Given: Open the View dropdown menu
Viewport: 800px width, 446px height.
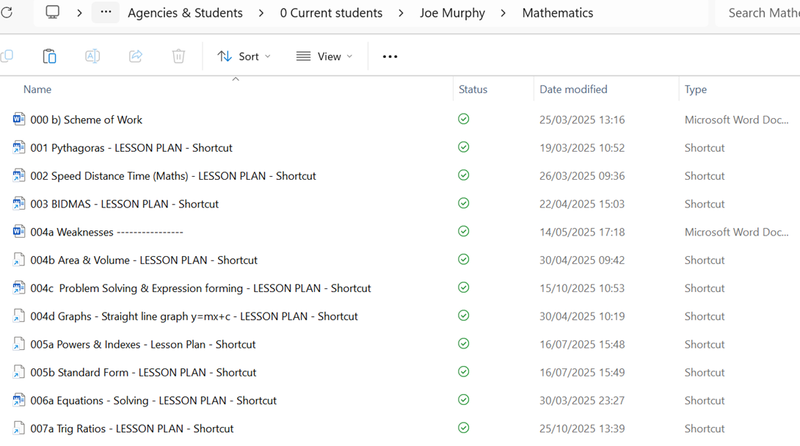Looking at the screenshot, I should [x=325, y=57].
